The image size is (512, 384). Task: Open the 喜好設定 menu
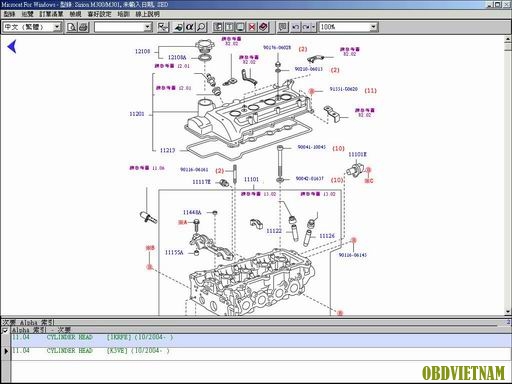pos(99,14)
